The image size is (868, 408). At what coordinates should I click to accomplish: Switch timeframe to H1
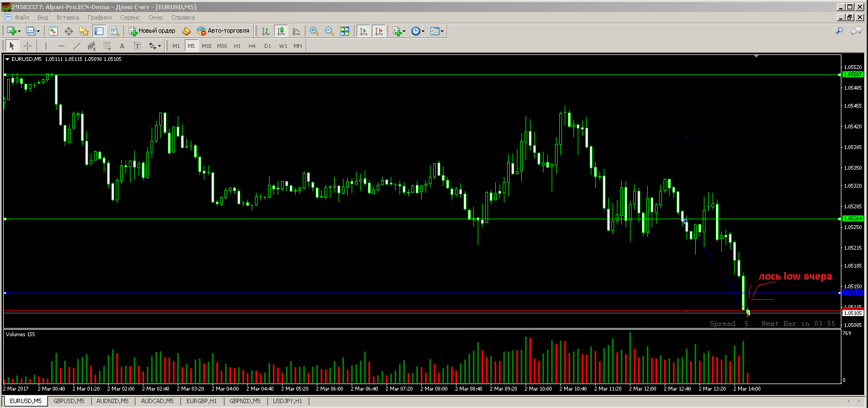tap(237, 46)
